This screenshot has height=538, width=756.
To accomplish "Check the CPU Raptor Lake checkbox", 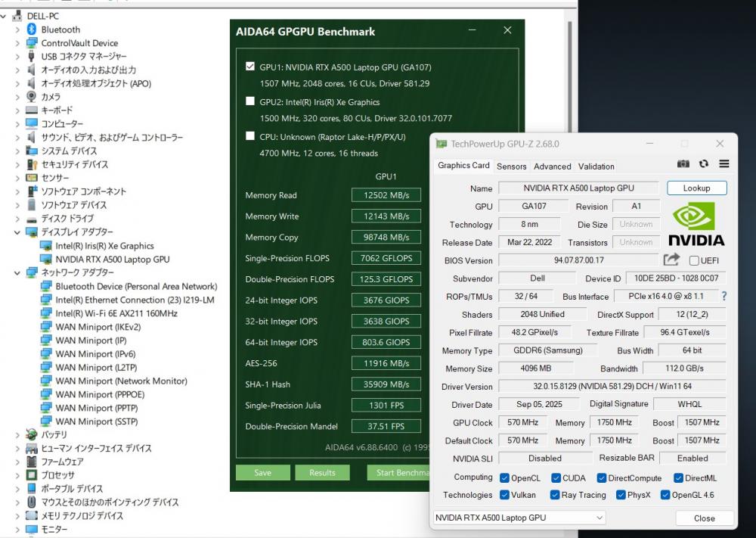I will [x=249, y=135].
